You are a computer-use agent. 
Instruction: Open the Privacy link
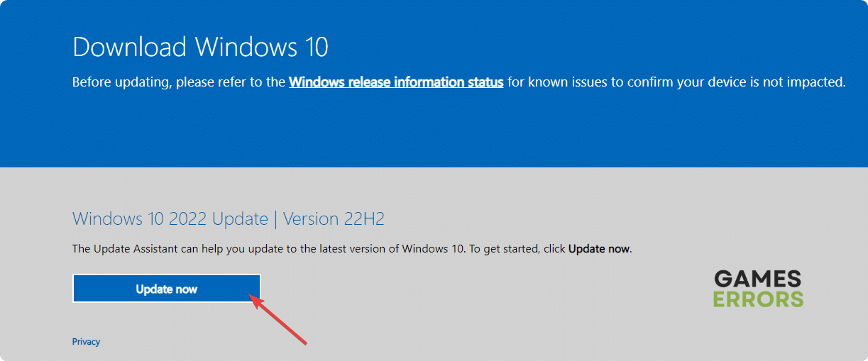point(86,342)
